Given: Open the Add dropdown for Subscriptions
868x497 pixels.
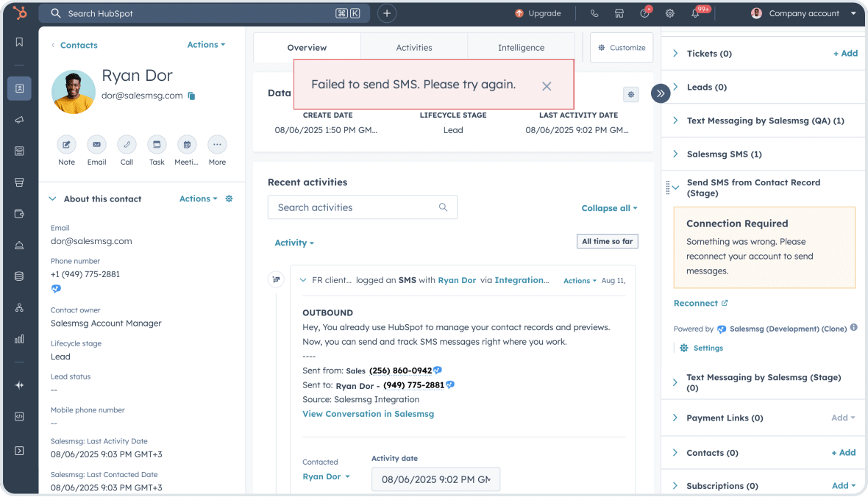Looking at the screenshot, I should tap(844, 485).
